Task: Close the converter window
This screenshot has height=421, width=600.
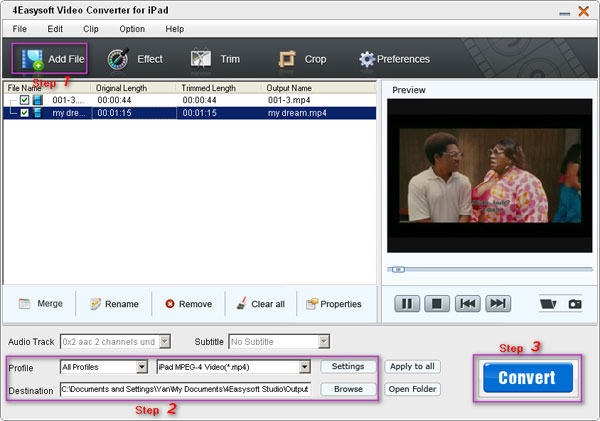Action: point(584,11)
